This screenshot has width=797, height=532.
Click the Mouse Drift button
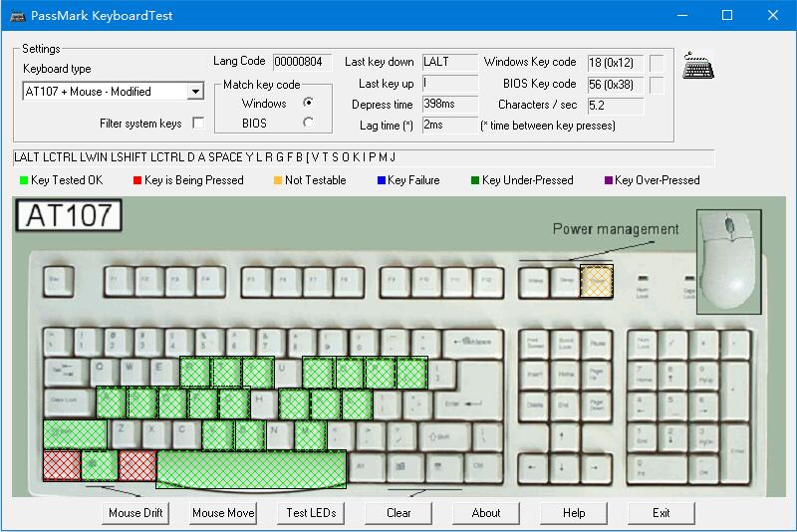coord(135,513)
